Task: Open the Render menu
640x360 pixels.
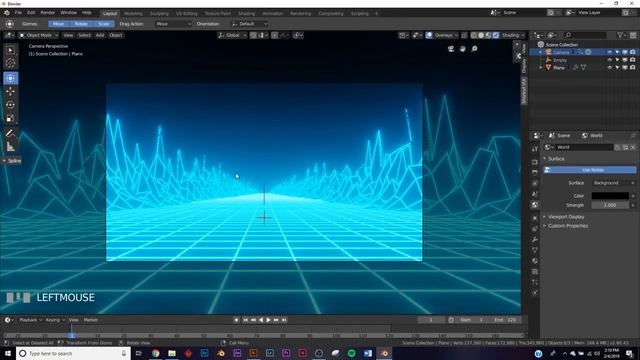Action: point(48,13)
